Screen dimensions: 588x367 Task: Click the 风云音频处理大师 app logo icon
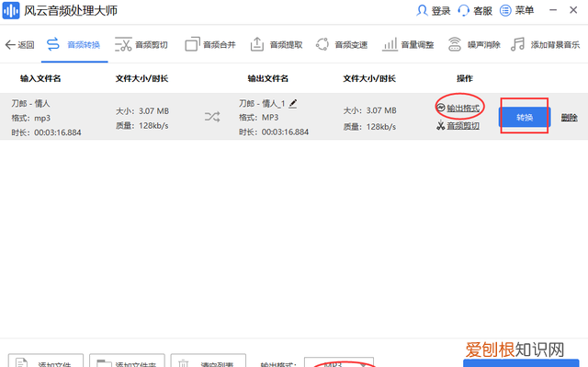(x=11, y=10)
